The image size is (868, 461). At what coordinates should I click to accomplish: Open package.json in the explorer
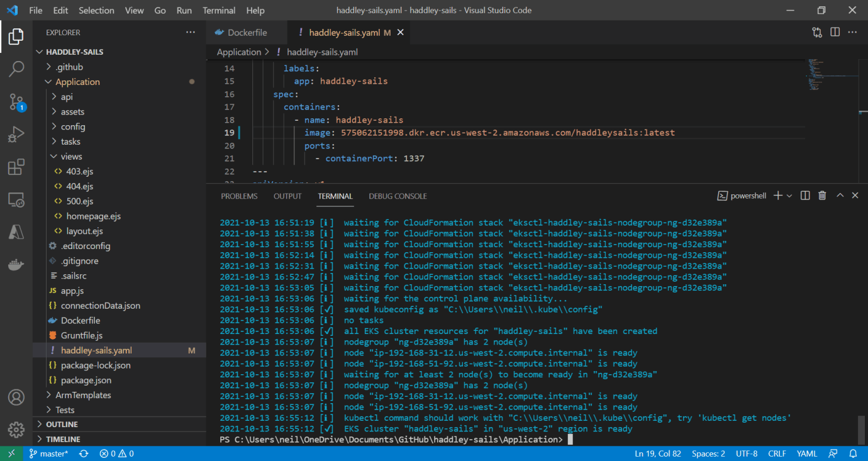tap(86, 380)
